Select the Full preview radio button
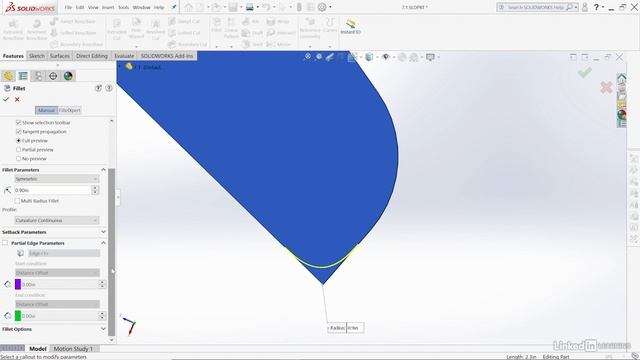Image resolution: width=640 pixels, height=360 pixels. pos(18,140)
